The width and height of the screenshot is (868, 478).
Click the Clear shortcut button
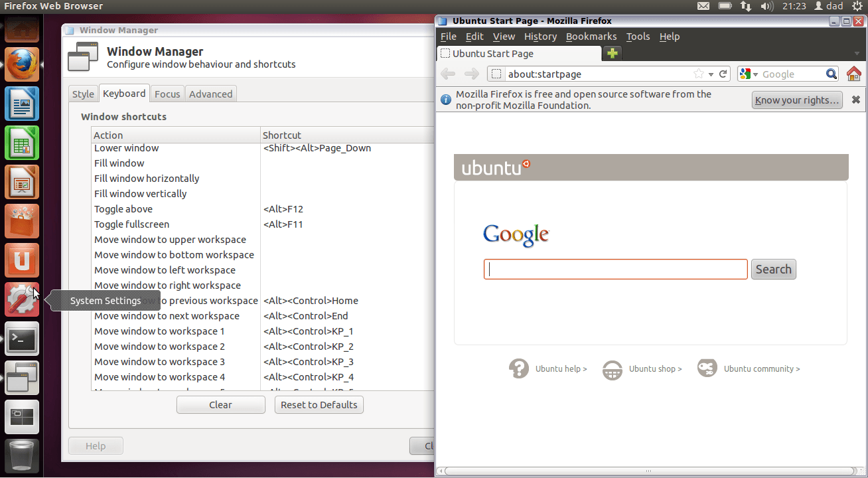(221, 405)
